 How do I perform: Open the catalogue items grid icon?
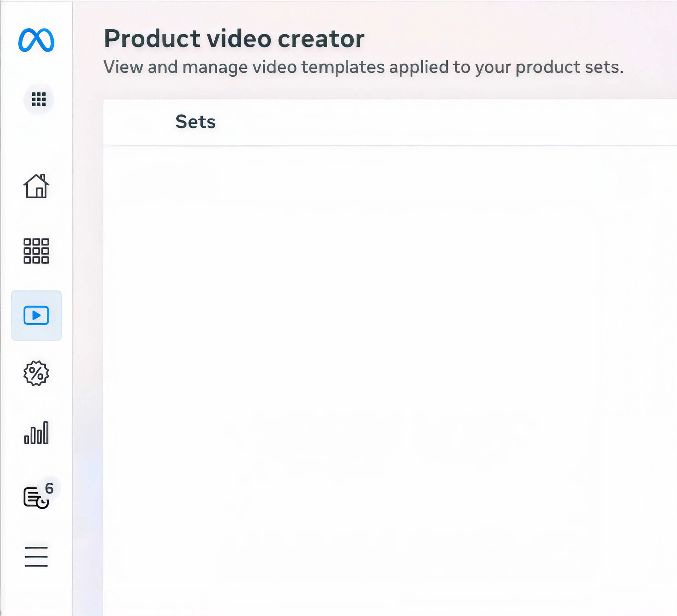point(36,251)
